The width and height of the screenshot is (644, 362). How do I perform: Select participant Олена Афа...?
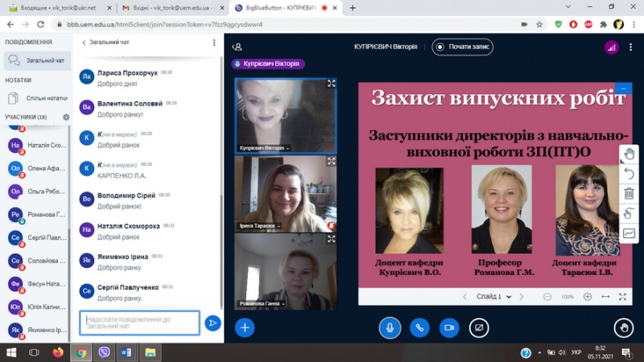click(x=37, y=168)
